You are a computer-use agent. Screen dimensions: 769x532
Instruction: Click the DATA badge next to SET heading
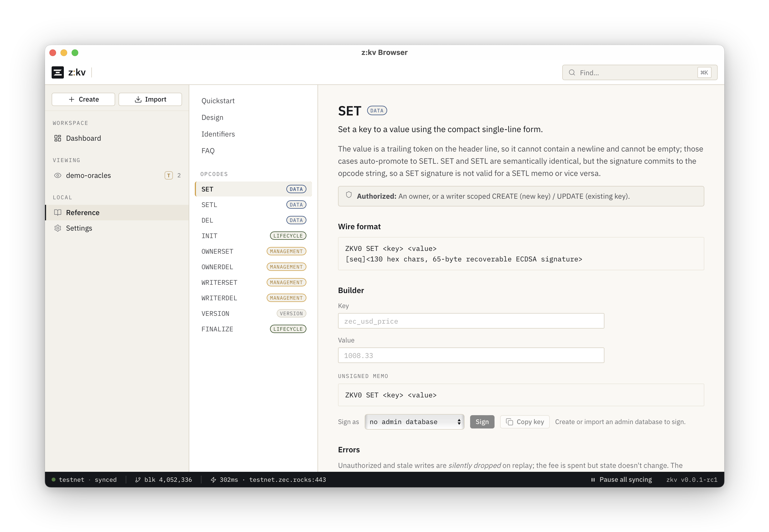(377, 111)
